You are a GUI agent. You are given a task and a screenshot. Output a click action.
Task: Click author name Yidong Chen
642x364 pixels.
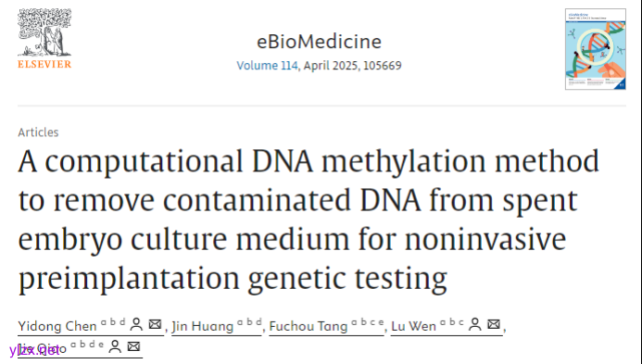coord(57,326)
